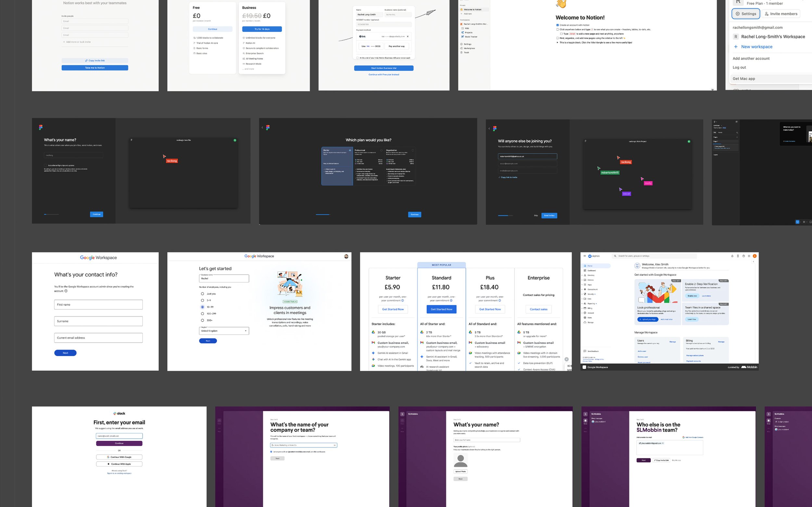Click the 'First name' input field
This screenshot has height=507, width=812.
point(98,304)
